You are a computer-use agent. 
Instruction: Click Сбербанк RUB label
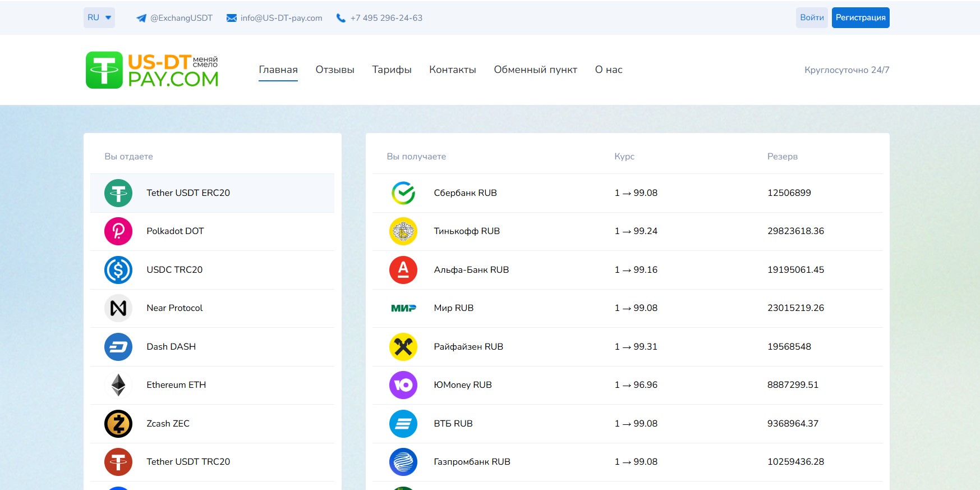[465, 193]
